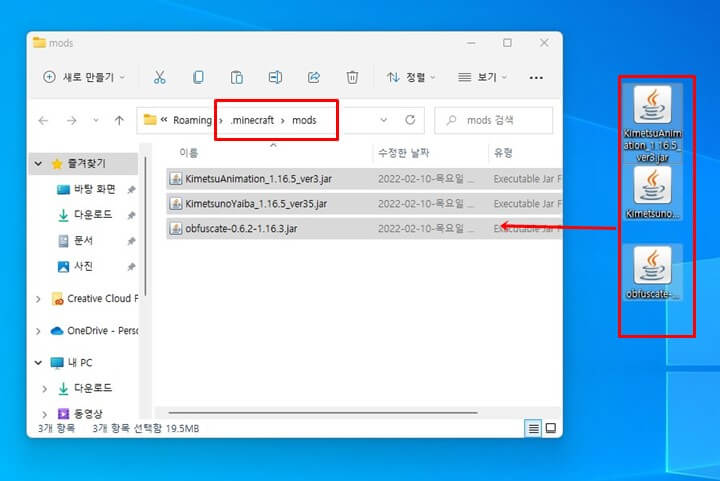
Task: Go up one folder level
Action: pyautogui.click(x=119, y=120)
